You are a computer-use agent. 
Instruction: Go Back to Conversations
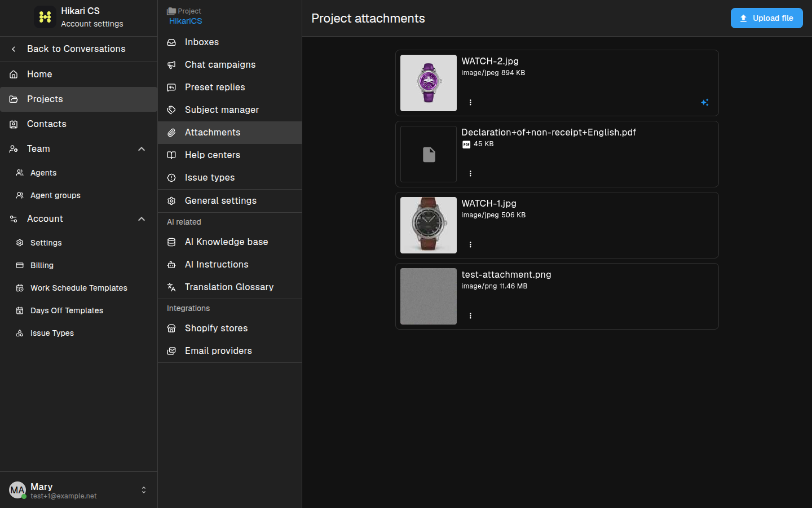[x=79, y=49]
